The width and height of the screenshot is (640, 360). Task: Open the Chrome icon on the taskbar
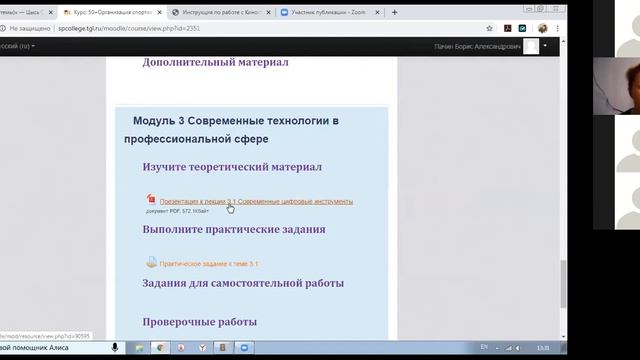tap(160, 348)
